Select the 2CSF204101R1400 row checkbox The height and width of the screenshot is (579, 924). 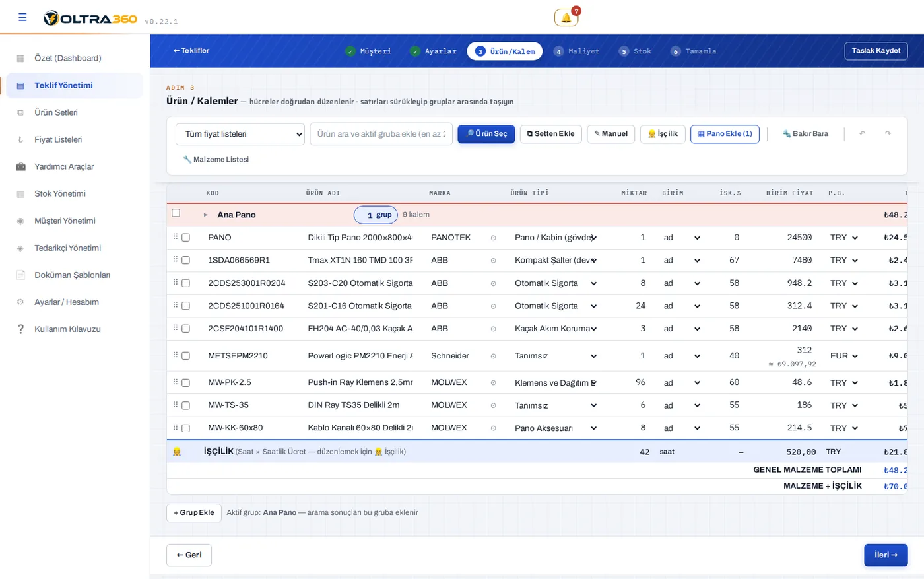[x=185, y=329]
